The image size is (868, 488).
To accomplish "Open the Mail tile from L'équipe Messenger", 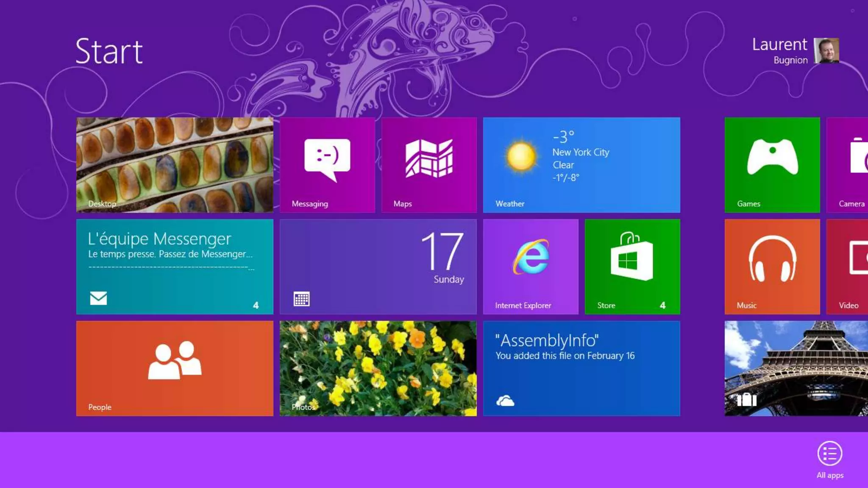I will coord(175,266).
